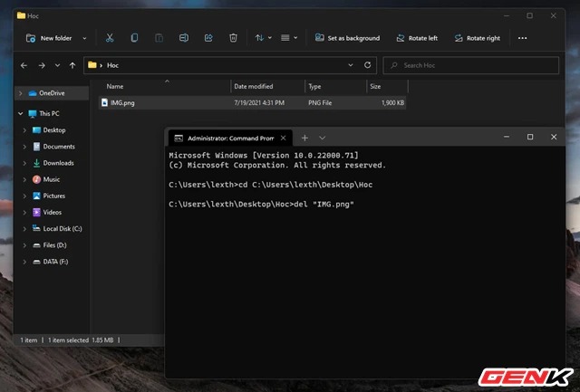Click the Set as background button

coord(347,38)
